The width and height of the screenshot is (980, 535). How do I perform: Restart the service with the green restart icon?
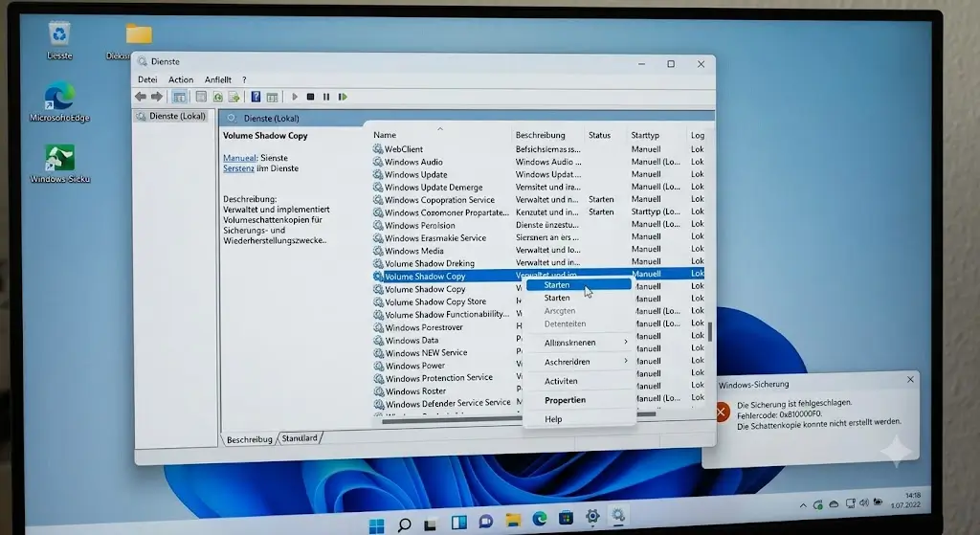(343, 97)
